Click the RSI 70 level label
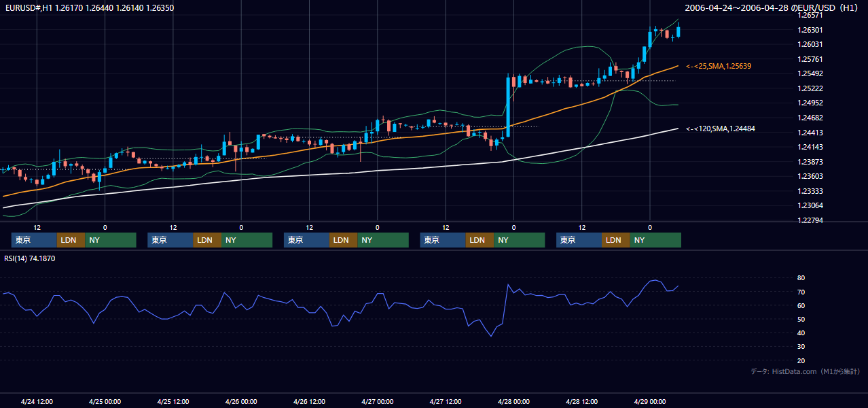Viewport: 868px width, 408px height. coord(801,292)
